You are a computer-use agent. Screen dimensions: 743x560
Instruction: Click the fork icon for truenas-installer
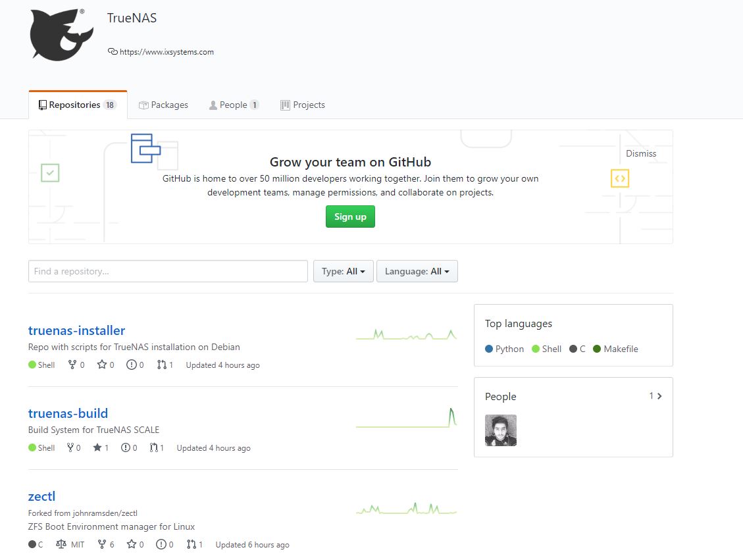coord(72,365)
